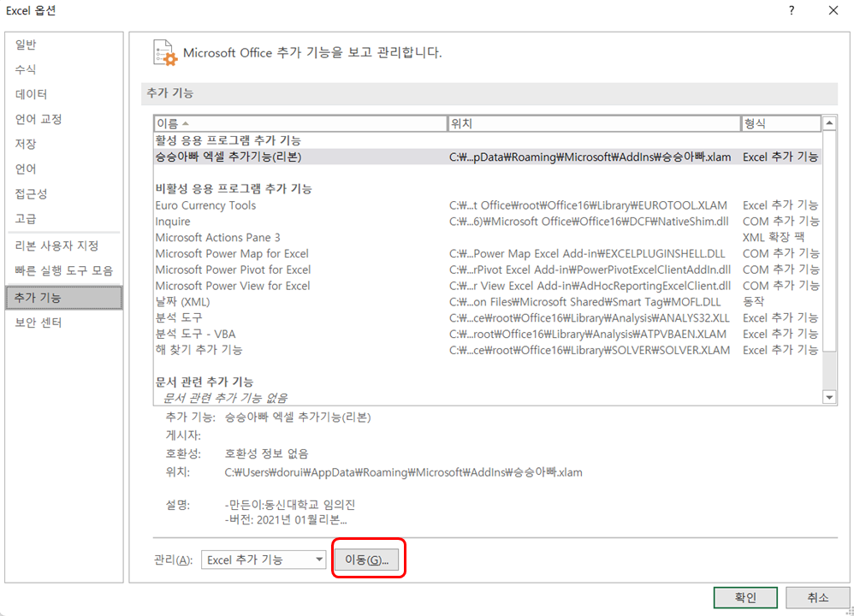Click the list scrollbar up arrow
The image size is (854, 616).
tap(829, 124)
